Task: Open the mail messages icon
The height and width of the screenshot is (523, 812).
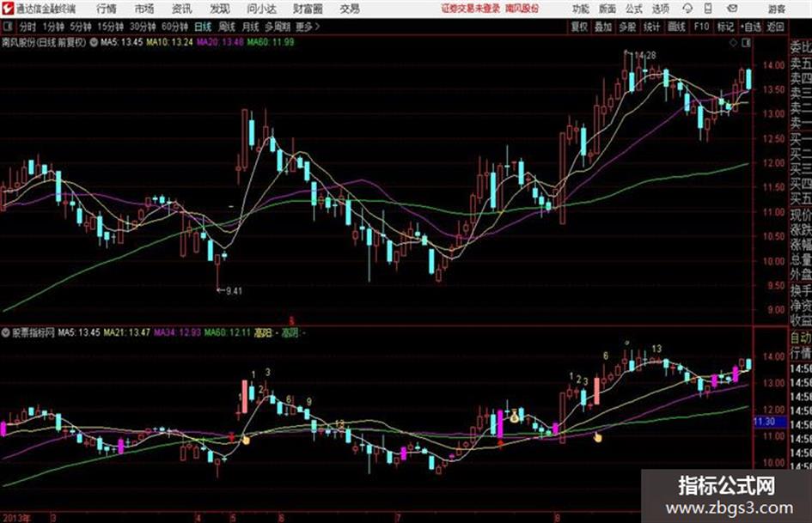Action: pyautogui.click(x=732, y=9)
